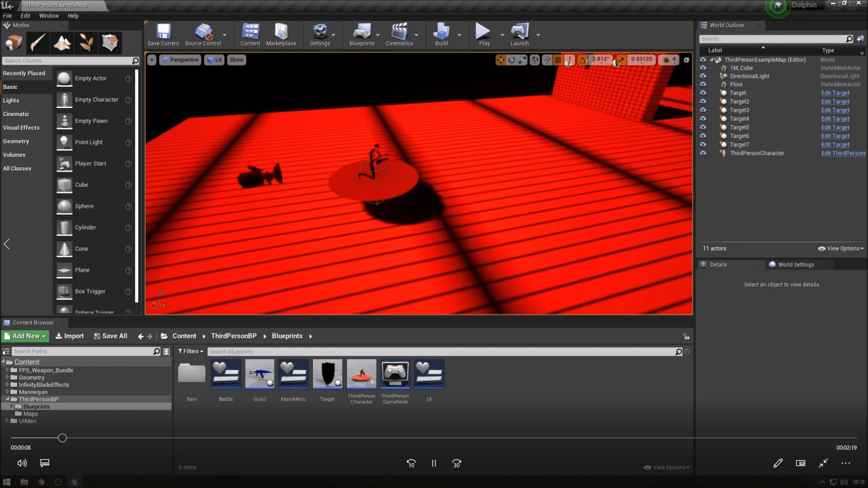The image size is (868, 488).
Task: Select the Foliage mode icon
Action: (86, 43)
